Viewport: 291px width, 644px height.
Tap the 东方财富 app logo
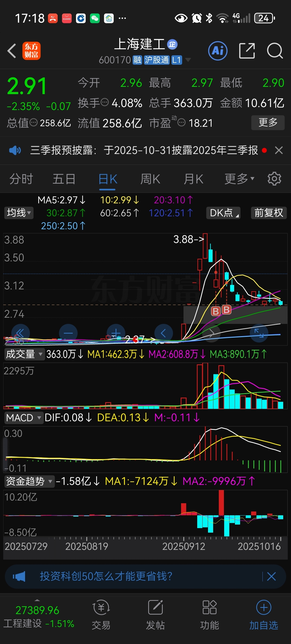31,51
